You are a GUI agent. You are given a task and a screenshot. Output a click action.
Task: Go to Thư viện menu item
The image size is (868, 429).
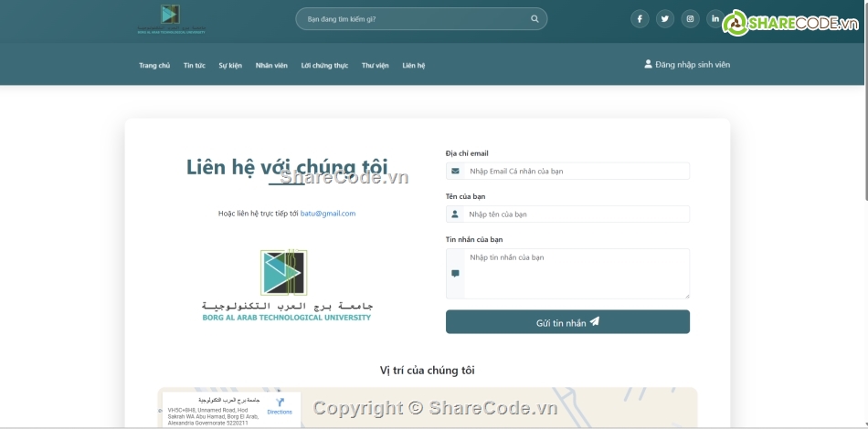[x=375, y=66]
